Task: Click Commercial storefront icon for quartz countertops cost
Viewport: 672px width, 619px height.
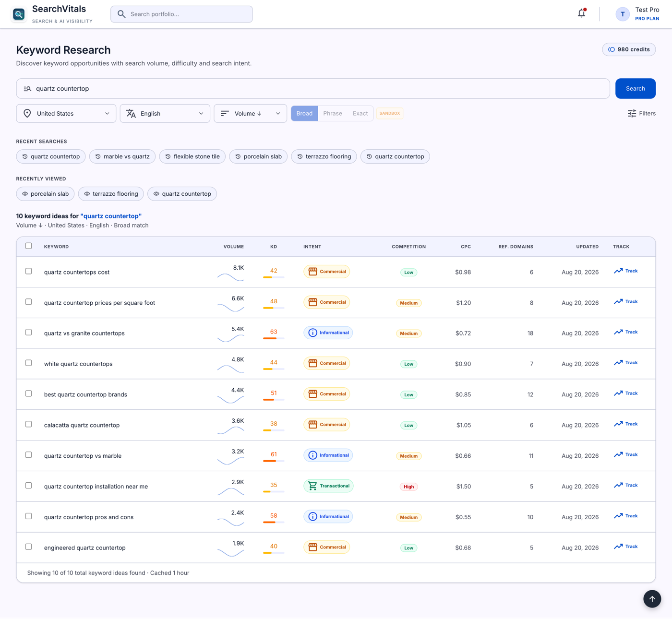Action: 312,272
